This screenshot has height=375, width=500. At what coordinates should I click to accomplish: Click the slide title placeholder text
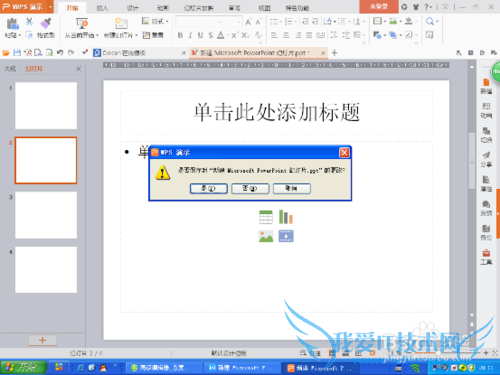276,112
